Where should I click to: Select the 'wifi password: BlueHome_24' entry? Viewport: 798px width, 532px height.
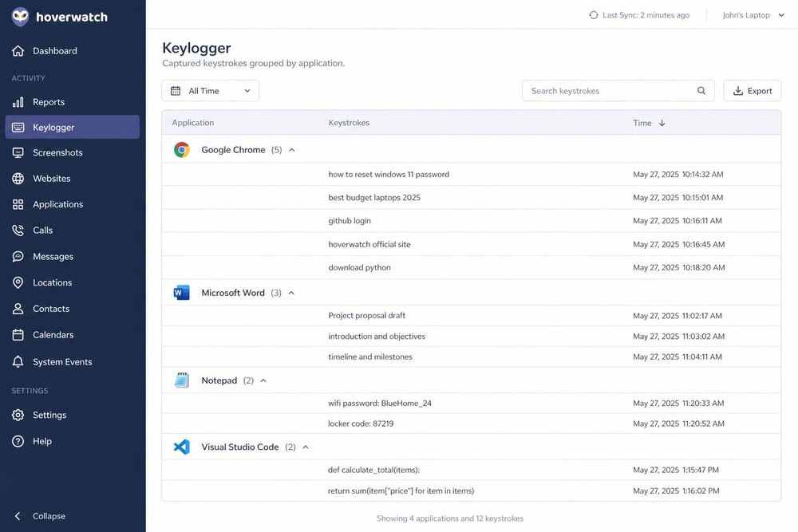tap(472, 403)
